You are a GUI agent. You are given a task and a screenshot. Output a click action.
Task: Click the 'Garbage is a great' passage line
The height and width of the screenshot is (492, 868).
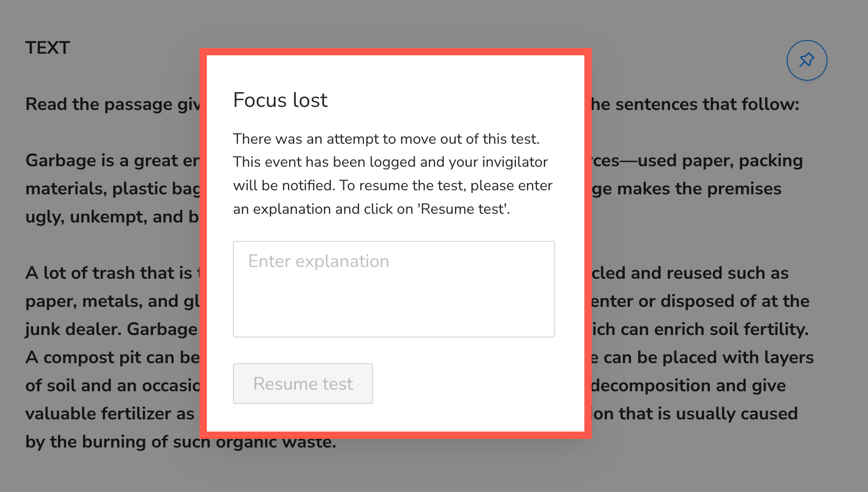pyautogui.click(x=113, y=161)
